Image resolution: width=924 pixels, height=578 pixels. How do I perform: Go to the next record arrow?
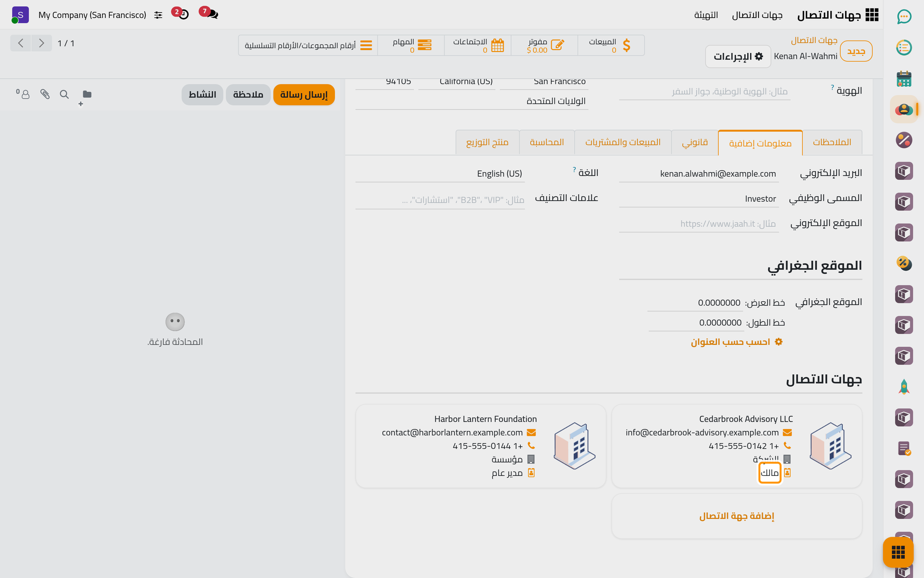pos(41,43)
